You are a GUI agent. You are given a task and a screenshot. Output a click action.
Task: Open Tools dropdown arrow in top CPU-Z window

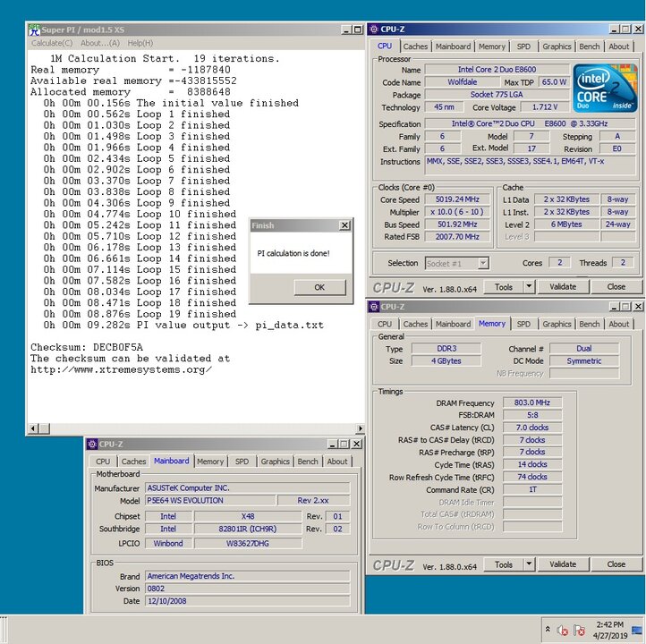529,286
